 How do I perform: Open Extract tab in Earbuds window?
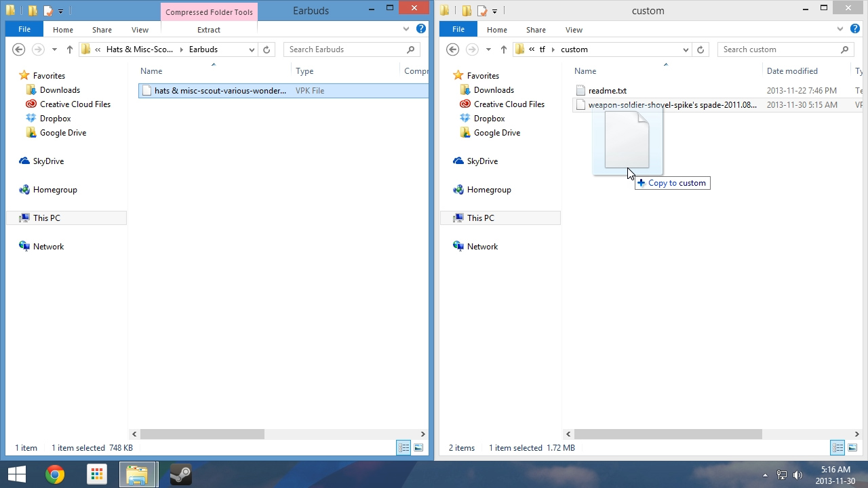tap(209, 30)
